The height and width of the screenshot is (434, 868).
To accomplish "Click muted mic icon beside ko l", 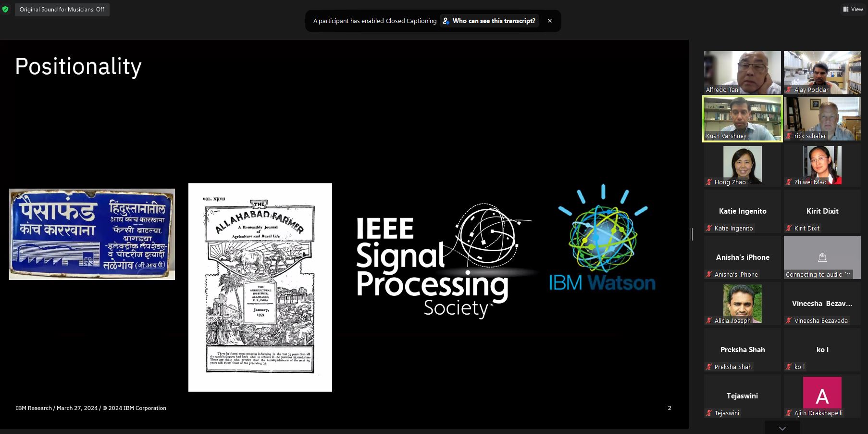I will (x=789, y=367).
